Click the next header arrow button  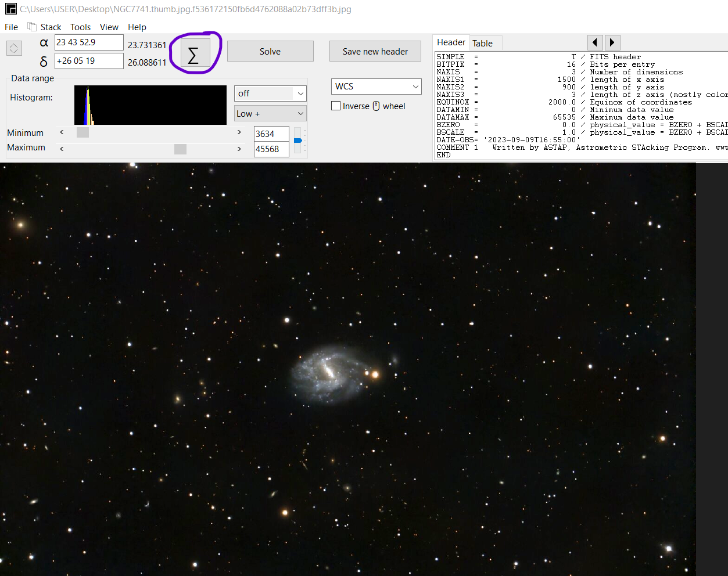[x=612, y=42]
